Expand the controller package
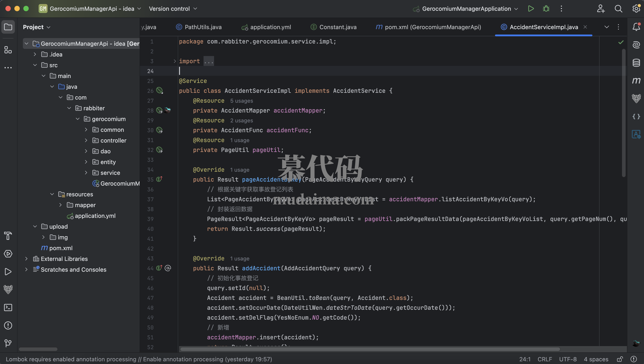644x364 pixels. point(86,141)
